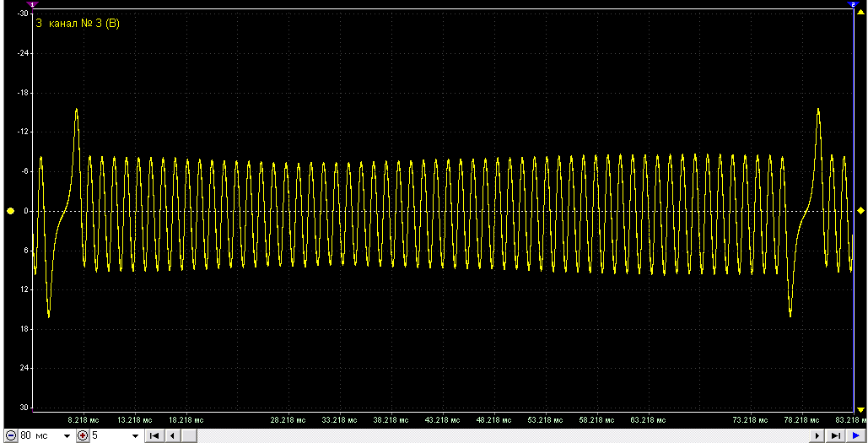868x443 pixels.
Task: Jump to the end of the recording
Action: point(837,435)
